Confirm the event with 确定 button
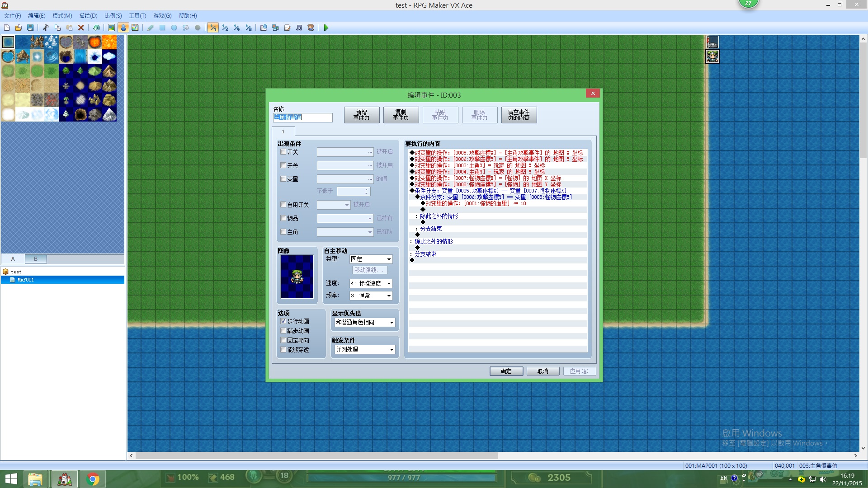 [506, 371]
